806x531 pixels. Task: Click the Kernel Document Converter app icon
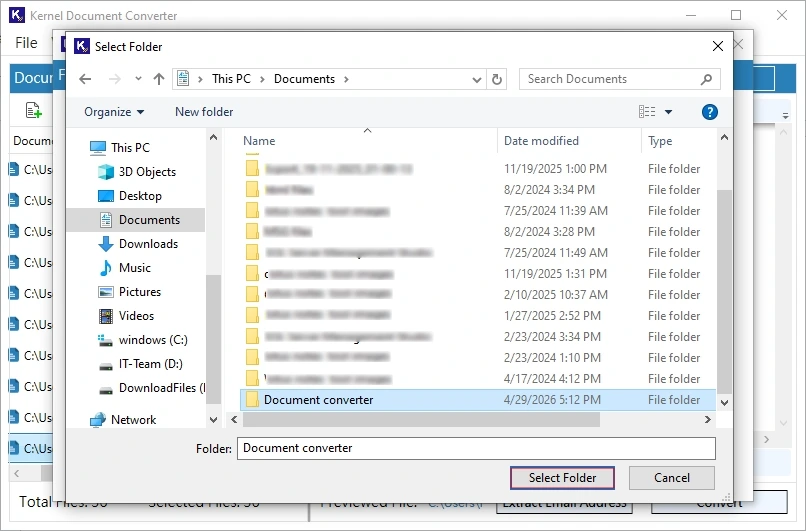17,15
